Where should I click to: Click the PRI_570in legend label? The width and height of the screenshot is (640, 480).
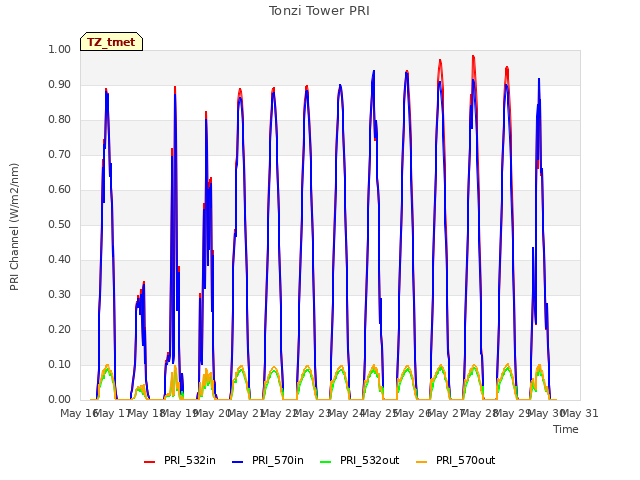278,460
